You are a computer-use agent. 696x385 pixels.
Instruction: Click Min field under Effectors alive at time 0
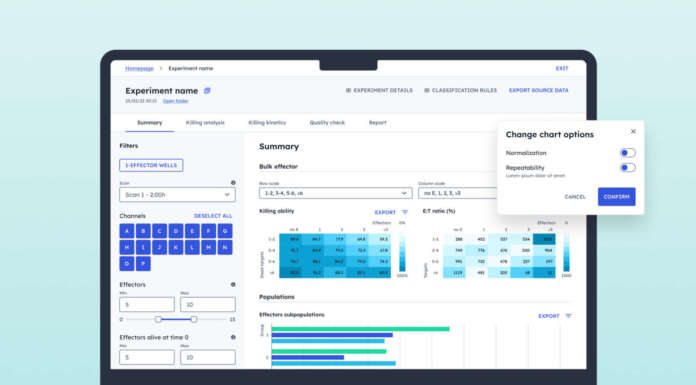click(x=147, y=357)
